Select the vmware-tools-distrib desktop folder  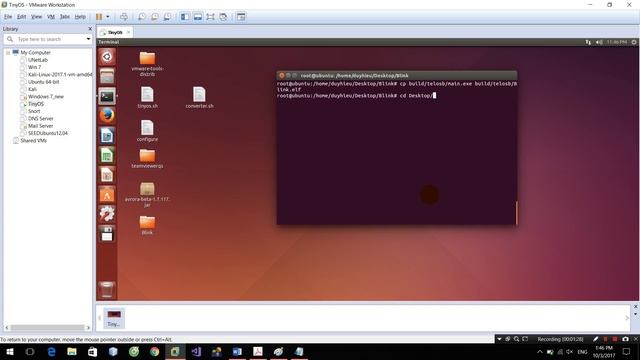pyautogui.click(x=147, y=64)
